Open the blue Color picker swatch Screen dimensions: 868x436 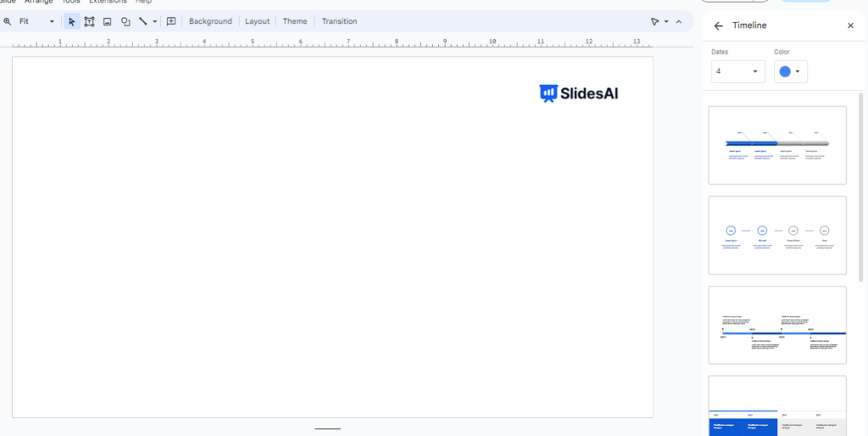(790, 71)
